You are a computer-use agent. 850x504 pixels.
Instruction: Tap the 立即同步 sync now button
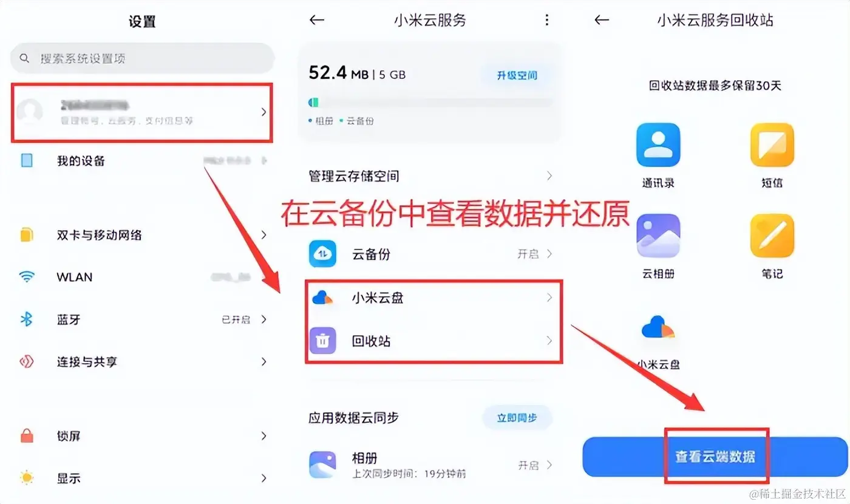[x=517, y=418]
